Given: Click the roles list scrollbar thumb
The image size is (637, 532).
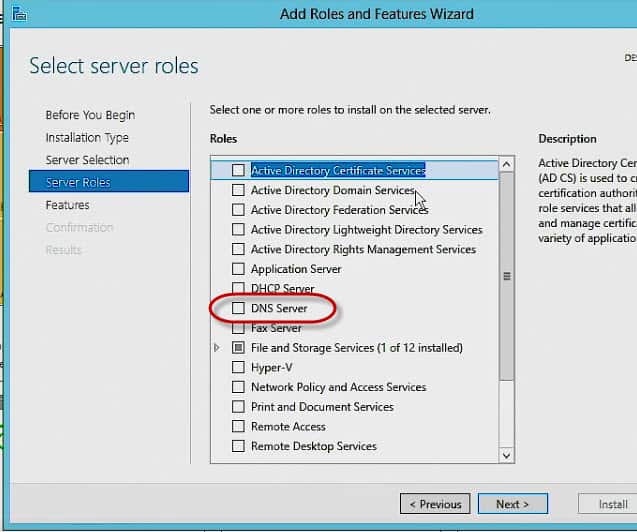Looking at the screenshot, I should coord(507,276).
